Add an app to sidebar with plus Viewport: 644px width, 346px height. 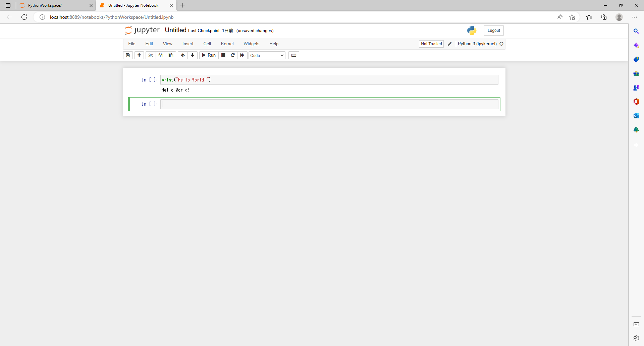tap(636, 145)
